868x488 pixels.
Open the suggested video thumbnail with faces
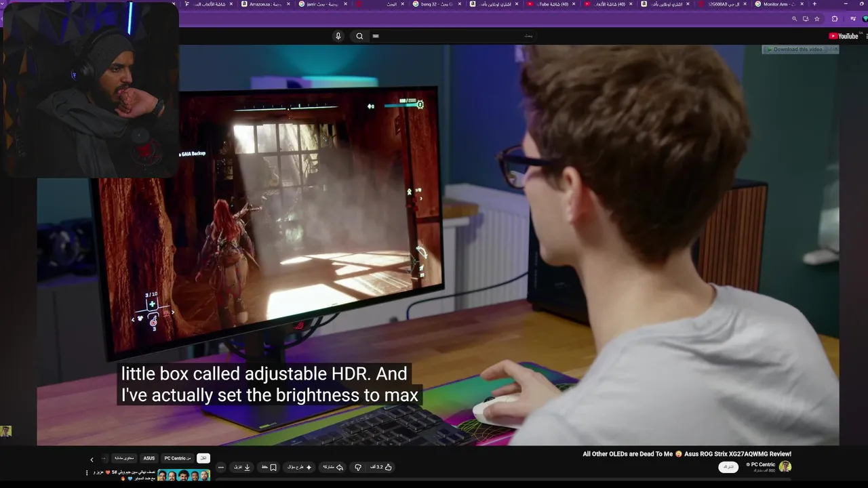pos(184,475)
